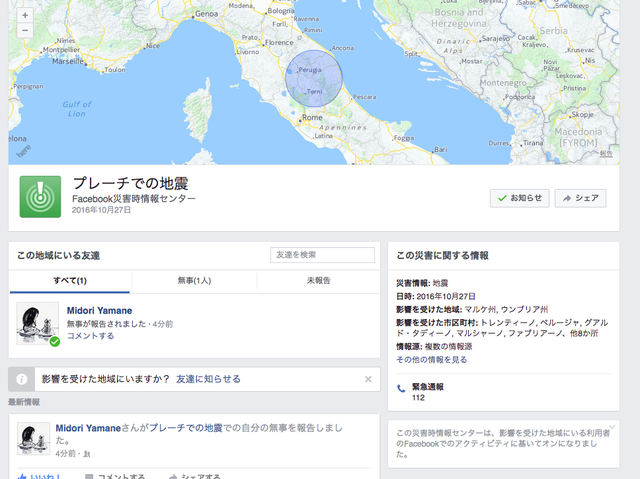Focus the 友達を検索 search field
640x479 pixels.
(x=322, y=255)
